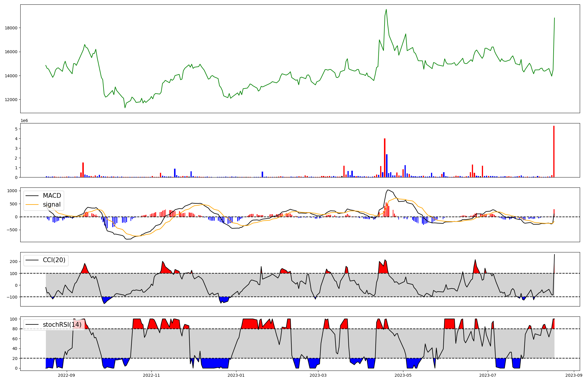Click the 2023-05 date tick label
This screenshot has width=588, height=382.
point(403,375)
